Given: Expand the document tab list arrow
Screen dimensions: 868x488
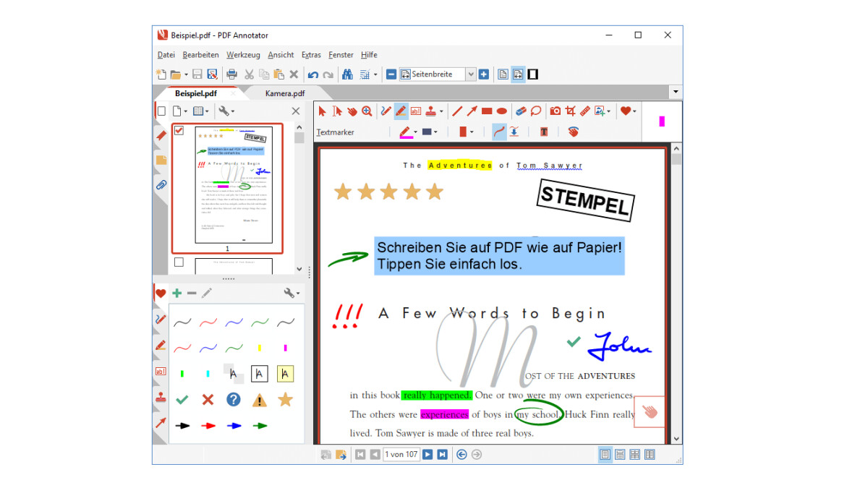Looking at the screenshot, I should [676, 92].
